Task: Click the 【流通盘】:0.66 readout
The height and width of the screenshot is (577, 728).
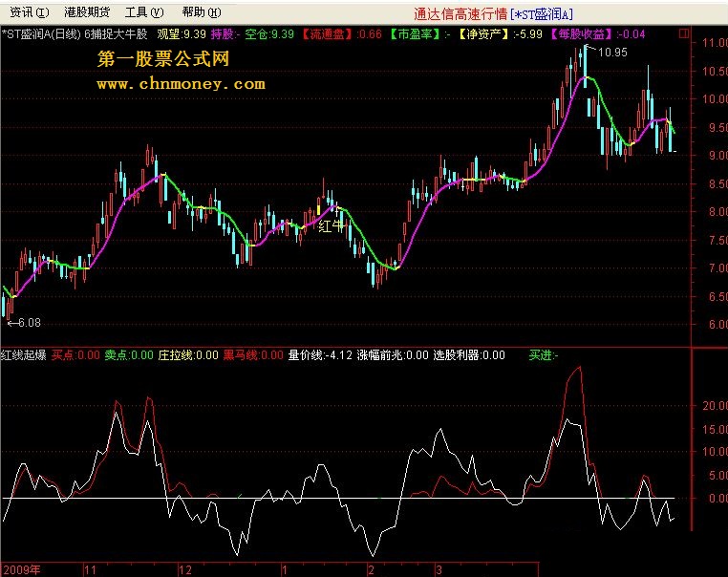Action: [x=342, y=34]
